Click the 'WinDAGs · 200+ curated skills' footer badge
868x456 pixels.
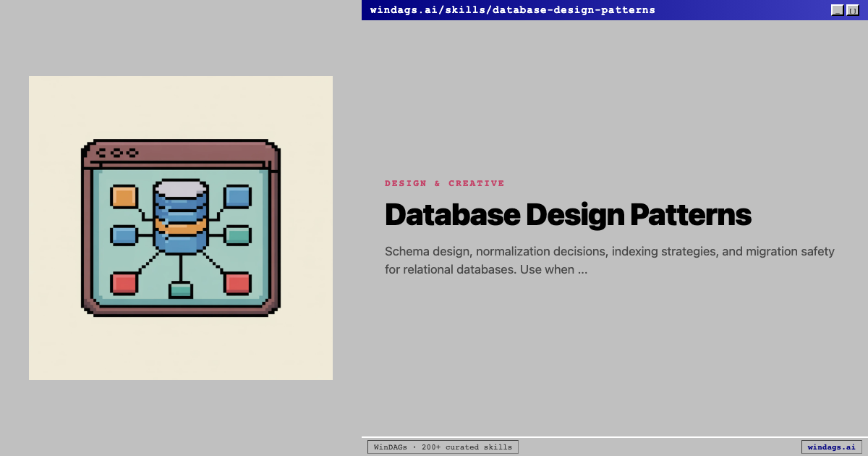(x=443, y=447)
